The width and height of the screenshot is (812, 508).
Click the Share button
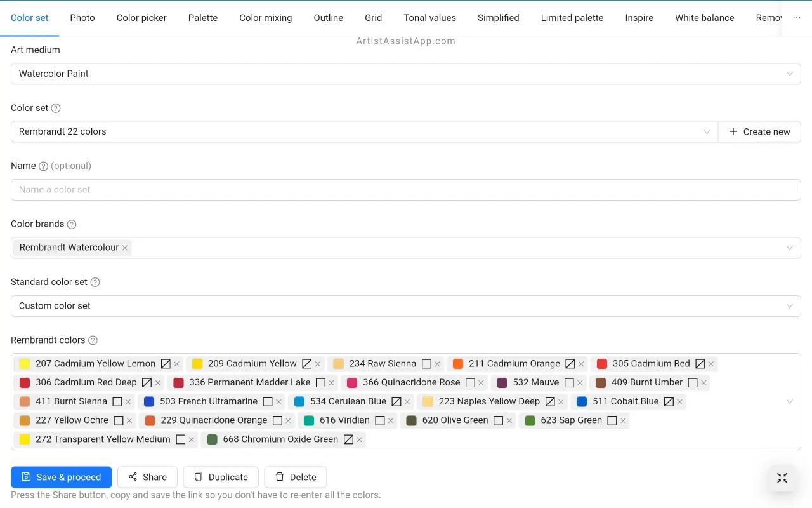tap(147, 477)
